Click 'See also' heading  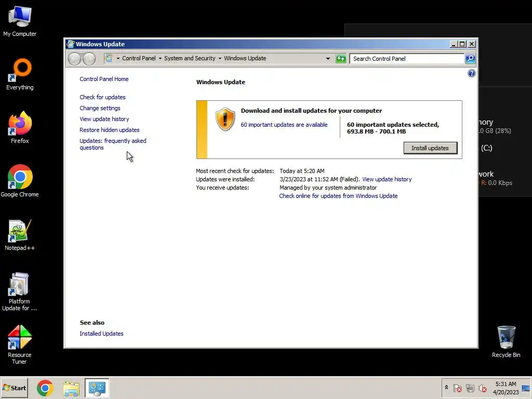tap(92, 323)
